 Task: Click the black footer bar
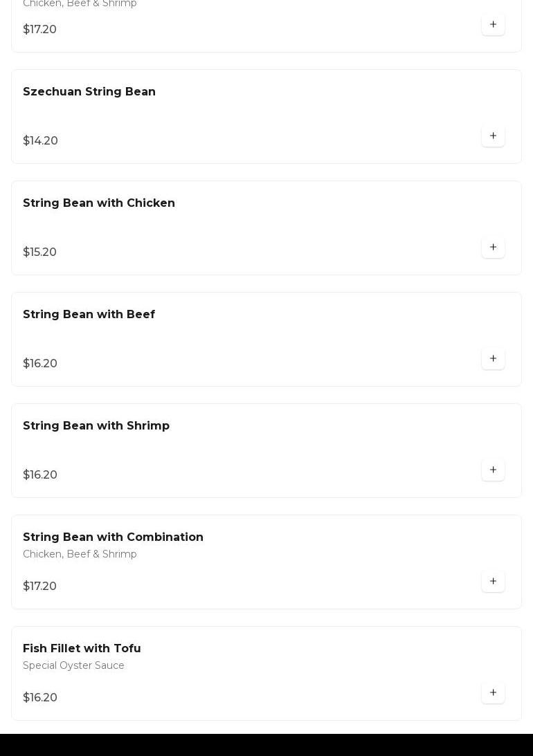[x=266, y=745]
